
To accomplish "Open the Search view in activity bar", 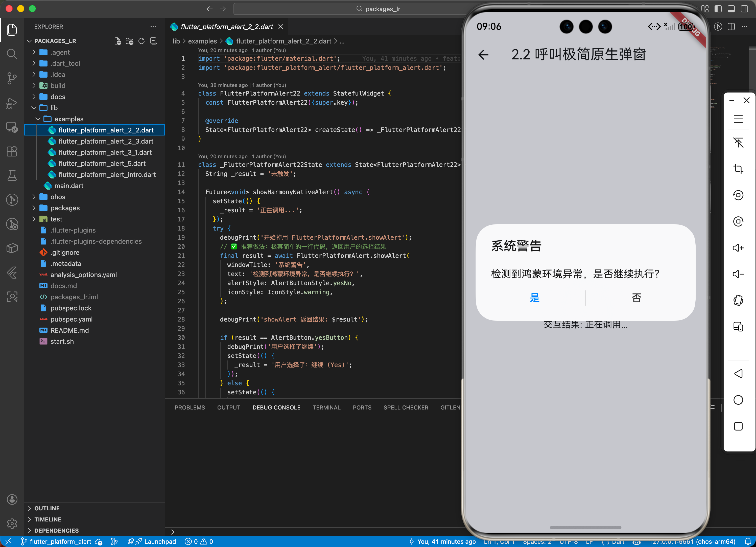I will click(x=12, y=54).
